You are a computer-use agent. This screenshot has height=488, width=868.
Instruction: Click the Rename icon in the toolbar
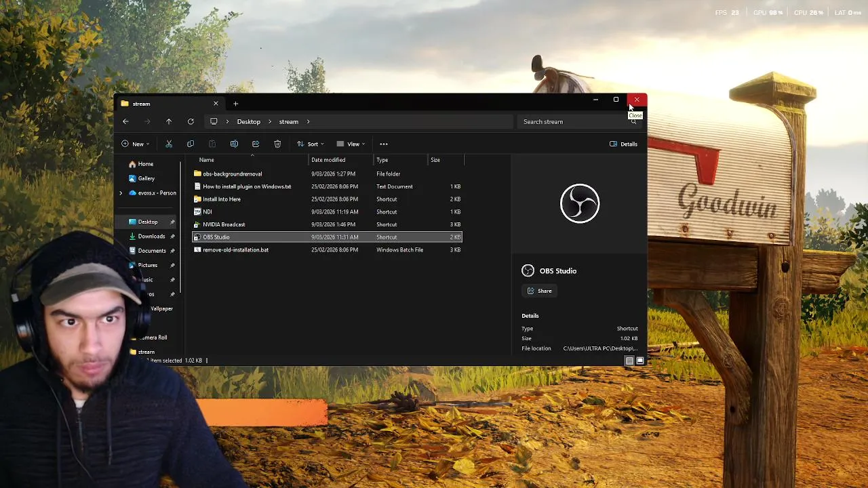coord(234,144)
